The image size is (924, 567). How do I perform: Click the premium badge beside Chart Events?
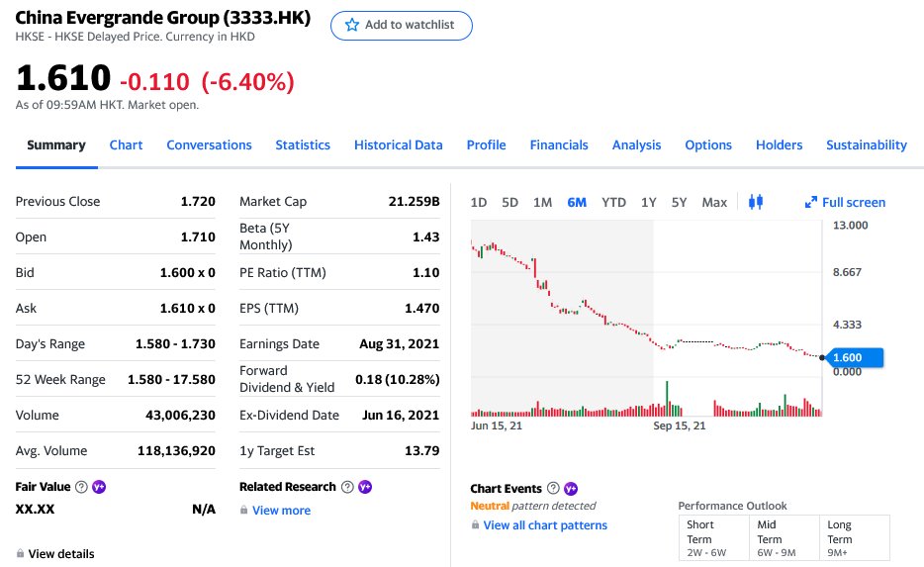(571, 489)
